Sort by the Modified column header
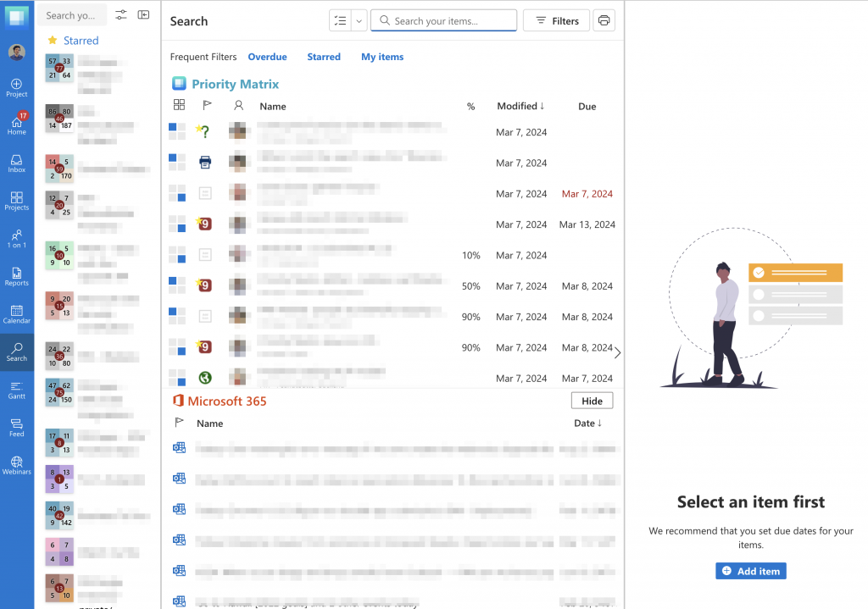Viewport: 868px width, 609px height. click(x=518, y=106)
